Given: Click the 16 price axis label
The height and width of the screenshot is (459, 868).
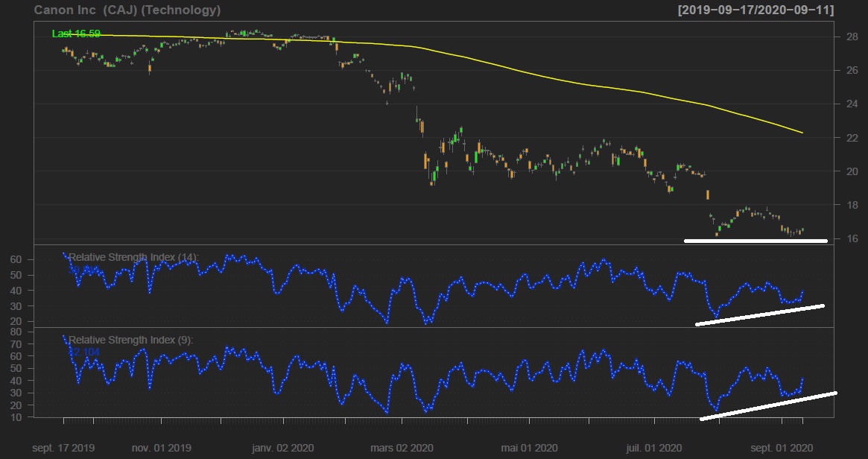Looking at the screenshot, I should [x=851, y=238].
